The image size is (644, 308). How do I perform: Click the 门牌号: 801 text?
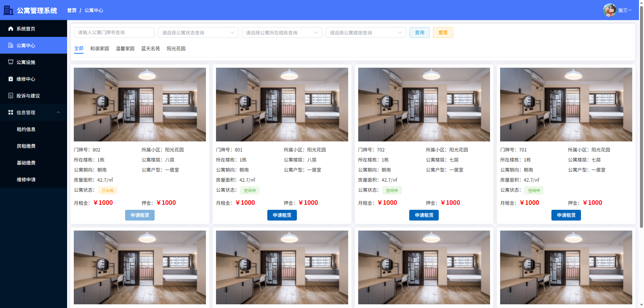[229, 150]
